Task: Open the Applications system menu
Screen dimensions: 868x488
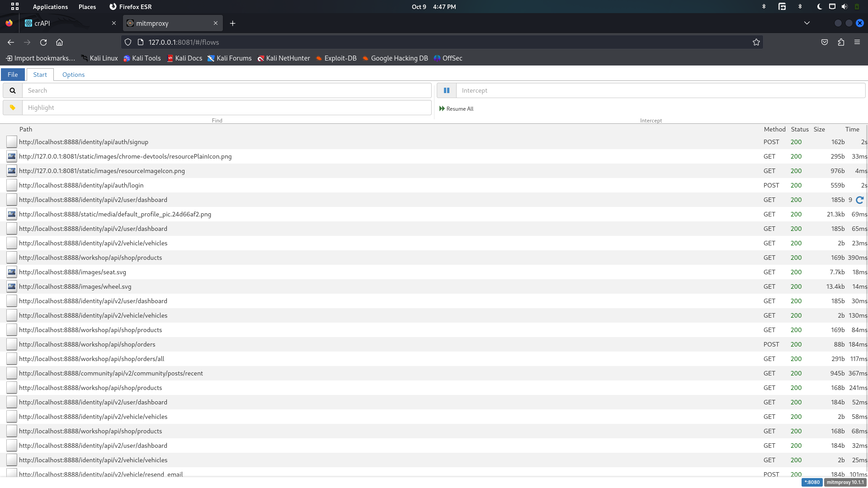Action: coord(50,7)
